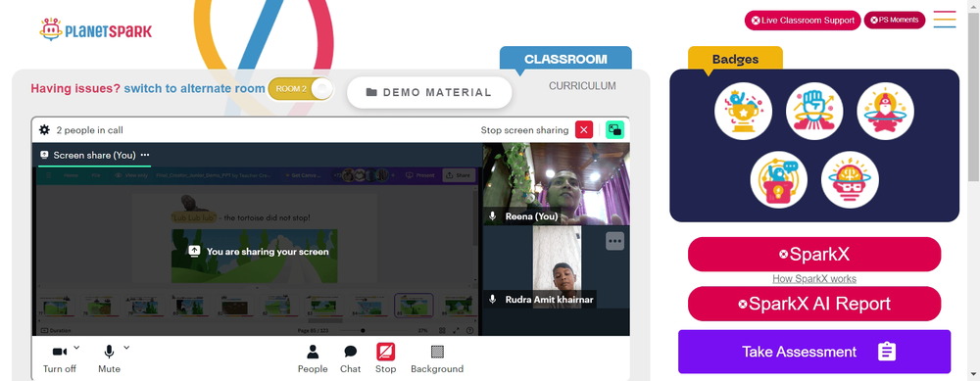Click the red Stop sharing icon in the call toolbar
Viewport: 980px width, 381px height.
point(385,352)
